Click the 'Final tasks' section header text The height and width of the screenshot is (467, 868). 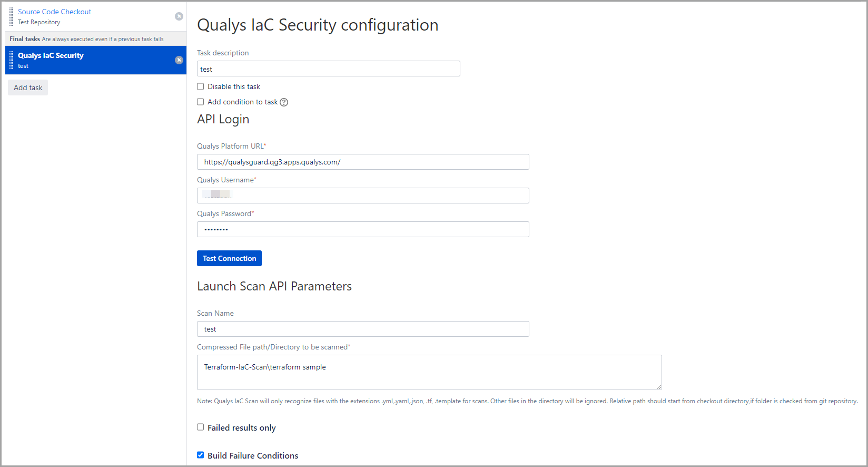pyautogui.click(x=25, y=39)
